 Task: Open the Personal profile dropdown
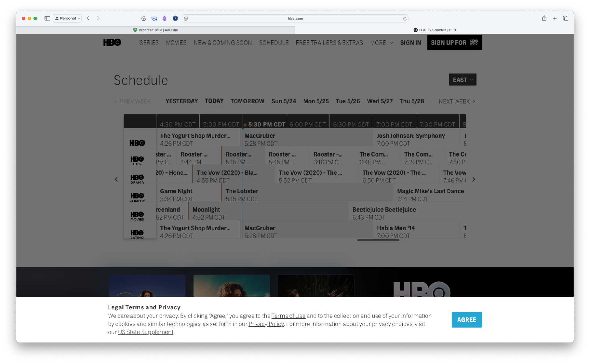[68, 18]
